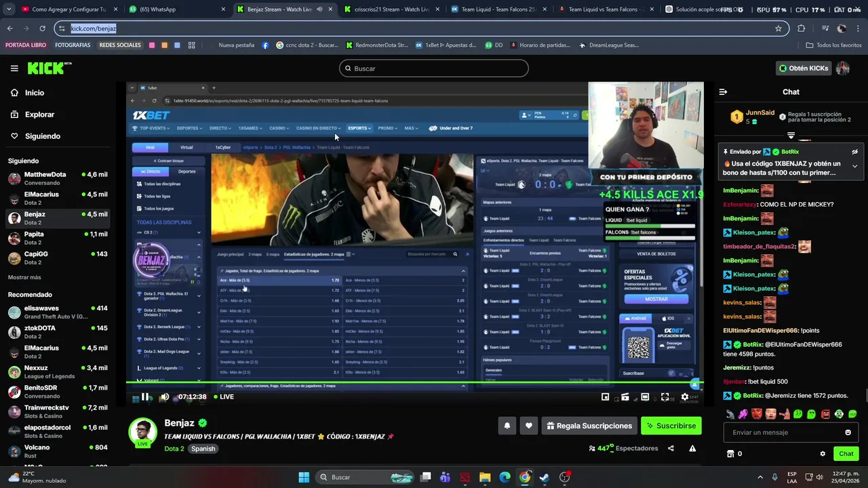Open Steam from the taskbar
This screenshot has width=868, height=488.
pos(545,477)
